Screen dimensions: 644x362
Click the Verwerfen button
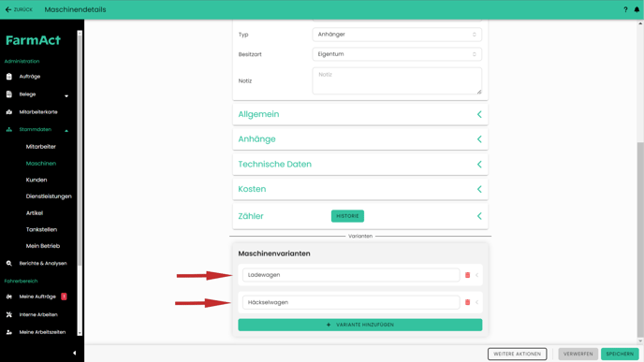click(578, 354)
